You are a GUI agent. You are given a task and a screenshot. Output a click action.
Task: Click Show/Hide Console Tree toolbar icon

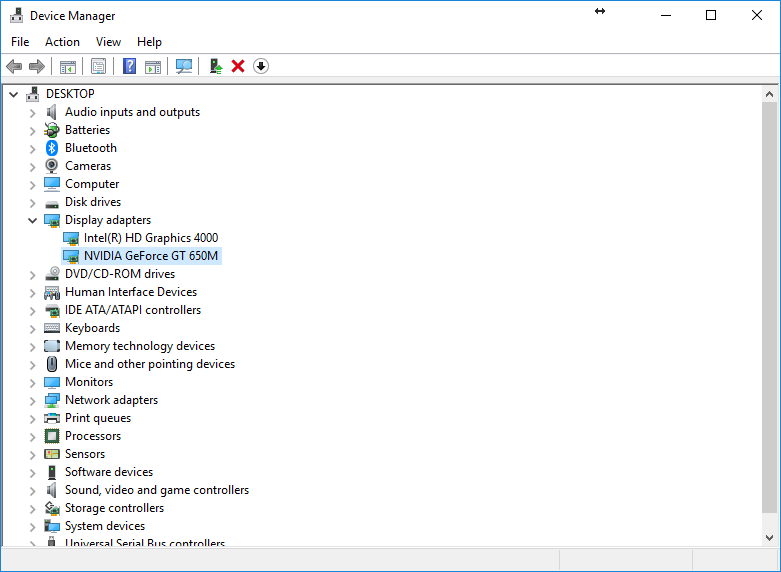point(68,66)
